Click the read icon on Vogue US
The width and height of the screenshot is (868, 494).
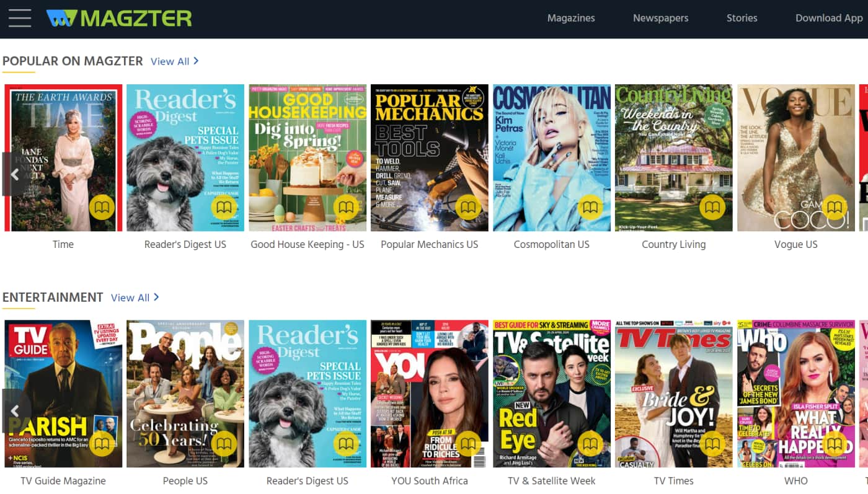(x=835, y=208)
